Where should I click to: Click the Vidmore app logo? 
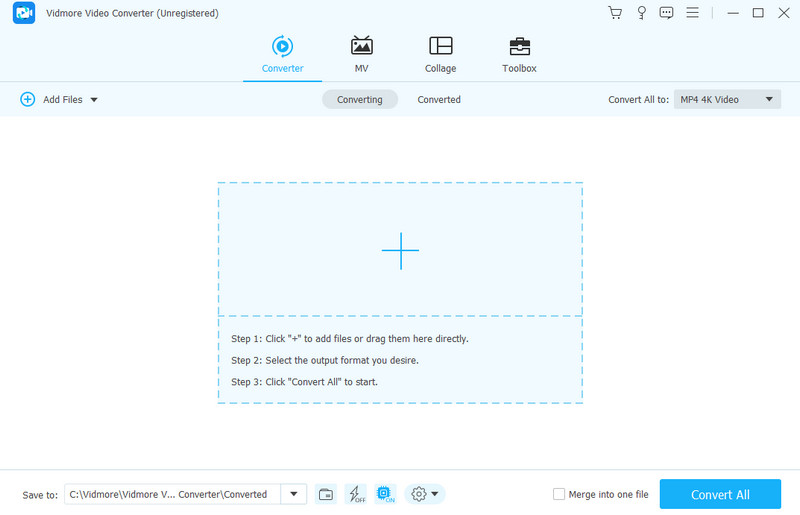pos(23,14)
